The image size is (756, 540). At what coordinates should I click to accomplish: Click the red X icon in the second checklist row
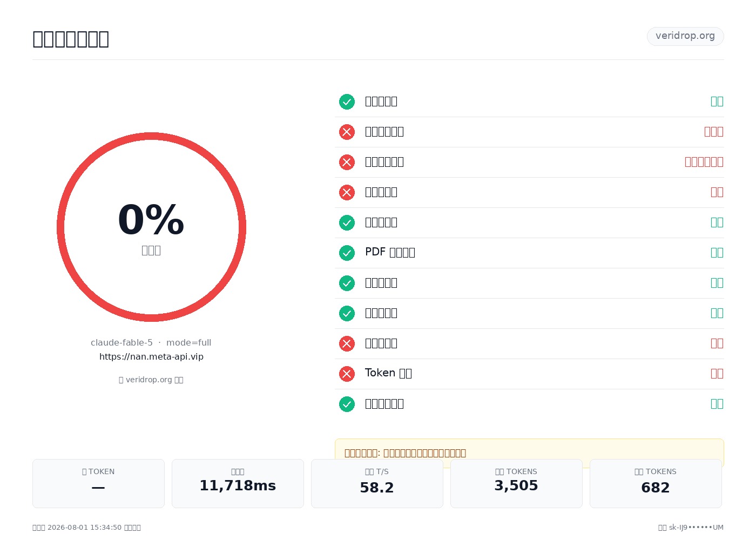point(347,132)
